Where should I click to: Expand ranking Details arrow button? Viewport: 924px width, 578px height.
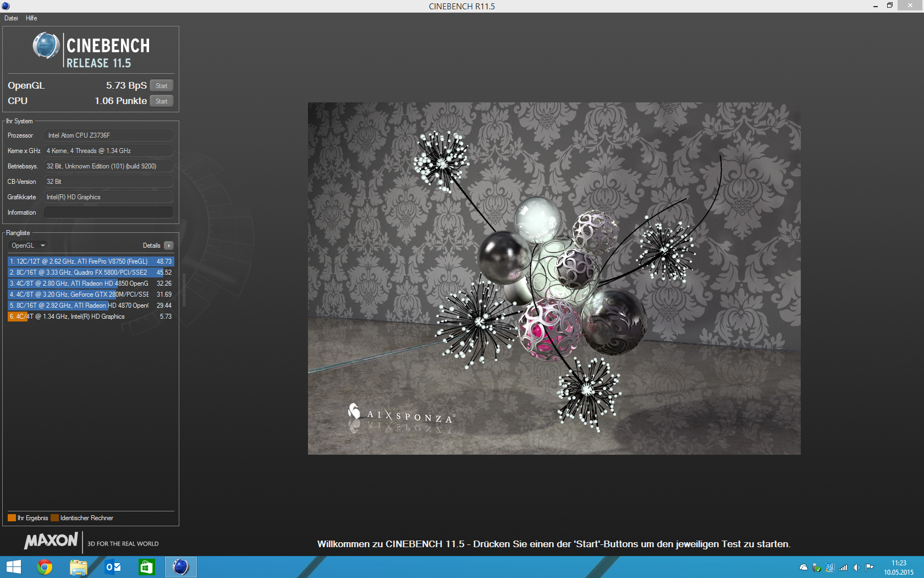169,246
